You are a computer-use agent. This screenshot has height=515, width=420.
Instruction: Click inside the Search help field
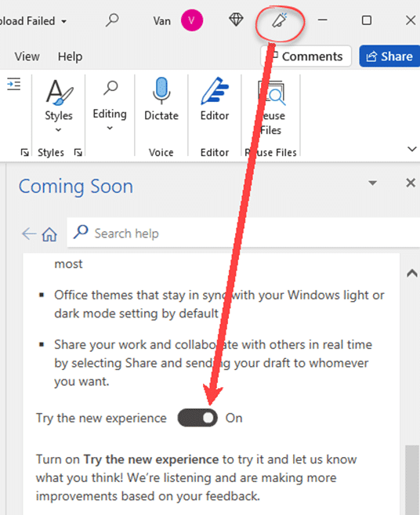click(244, 232)
